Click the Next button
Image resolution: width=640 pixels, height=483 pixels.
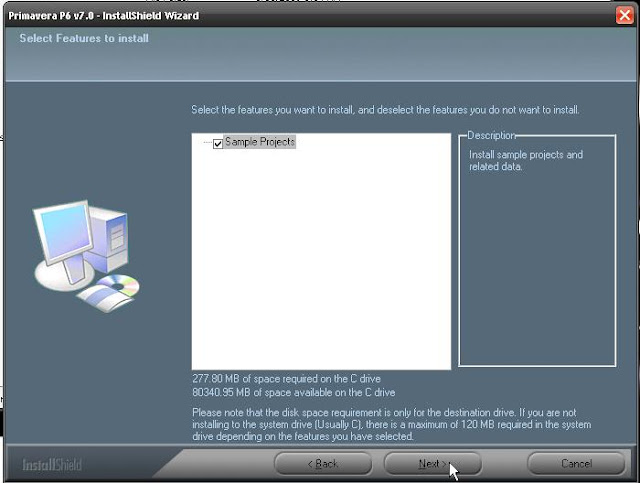click(433, 463)
